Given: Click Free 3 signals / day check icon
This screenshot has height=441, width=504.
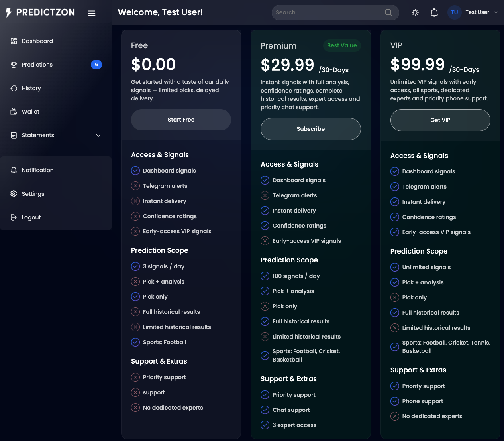Looking at the screenshot, I should pyautogui.click(x=135, y=266).
